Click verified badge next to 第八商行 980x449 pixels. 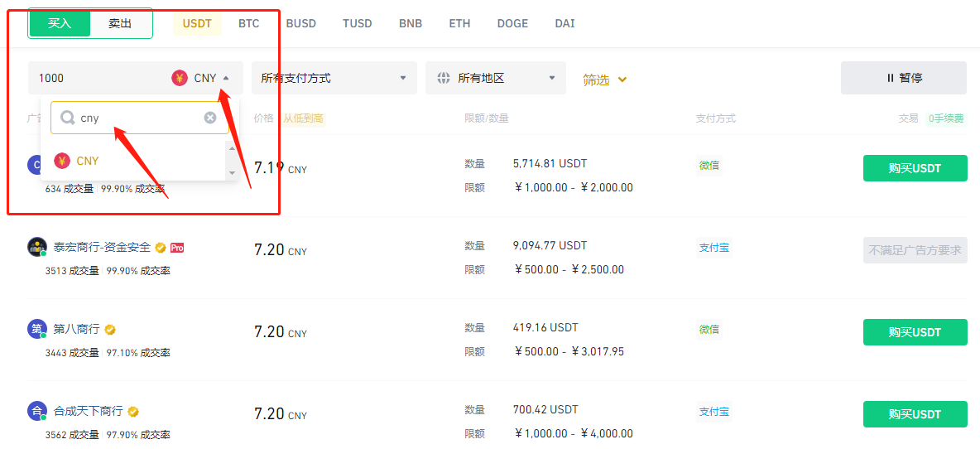click(110, 330)
